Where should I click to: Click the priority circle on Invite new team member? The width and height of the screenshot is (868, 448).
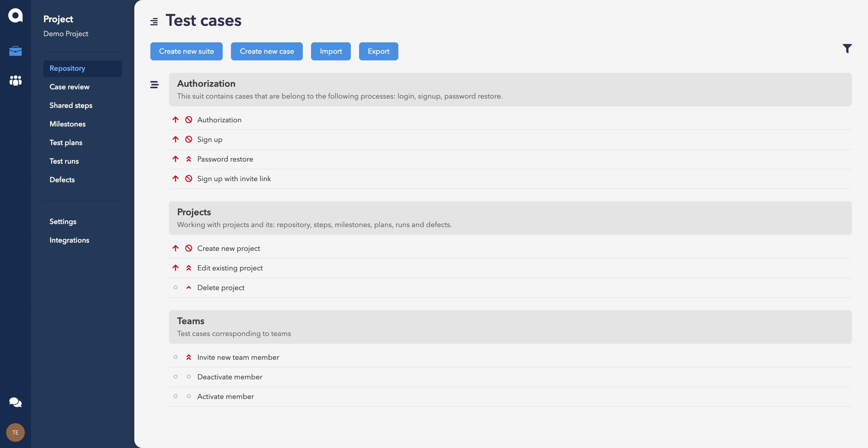(176, 357)
